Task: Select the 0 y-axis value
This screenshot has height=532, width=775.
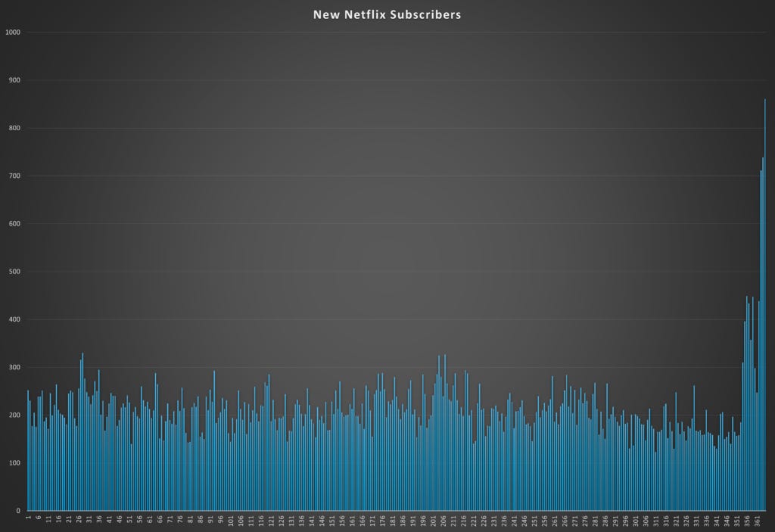Action: (x=18, y=511)
